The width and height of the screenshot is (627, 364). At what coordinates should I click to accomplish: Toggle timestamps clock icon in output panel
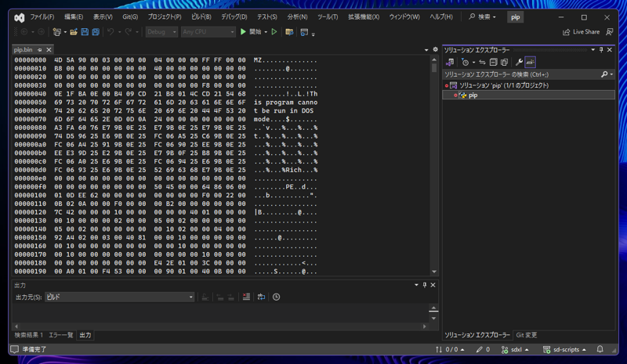(277, 297)
